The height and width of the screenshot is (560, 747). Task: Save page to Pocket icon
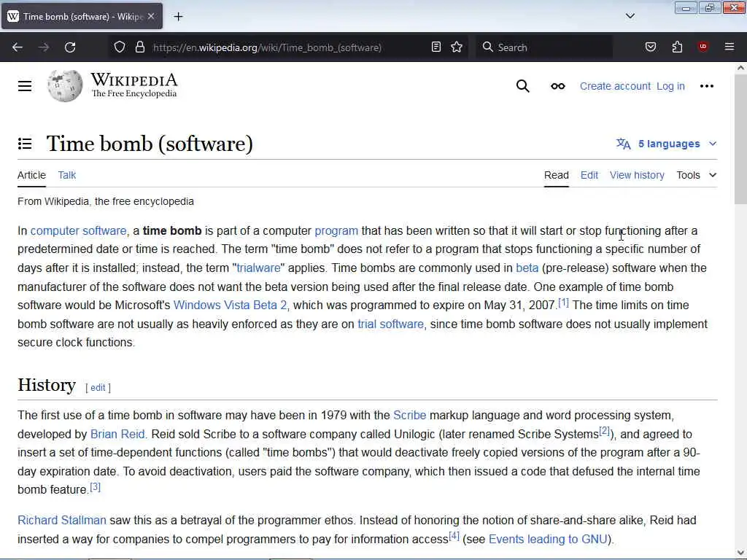[650, 47]
